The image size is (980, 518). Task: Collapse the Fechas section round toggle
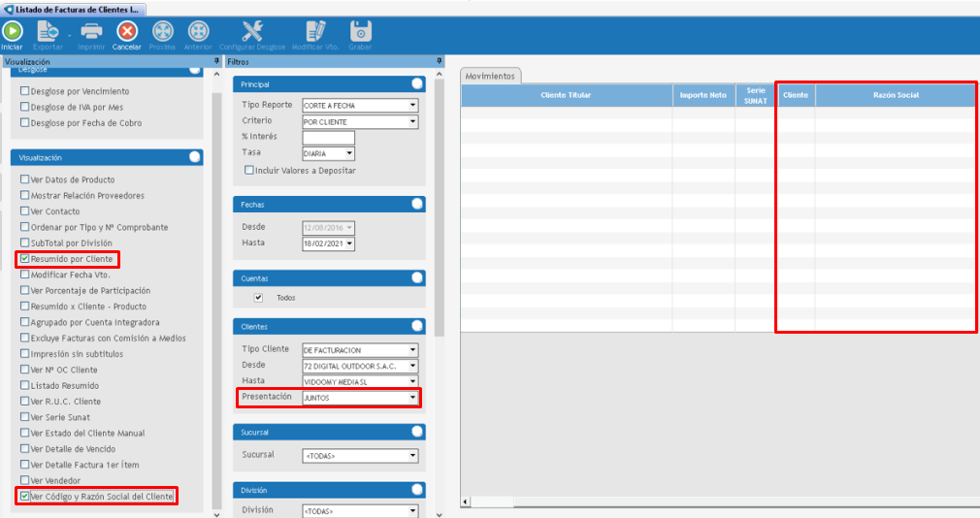417,204
